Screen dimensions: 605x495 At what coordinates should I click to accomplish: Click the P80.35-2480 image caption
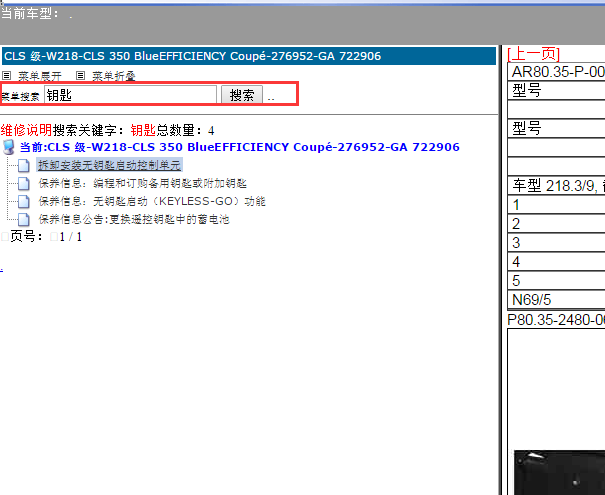tap(556, 320)
